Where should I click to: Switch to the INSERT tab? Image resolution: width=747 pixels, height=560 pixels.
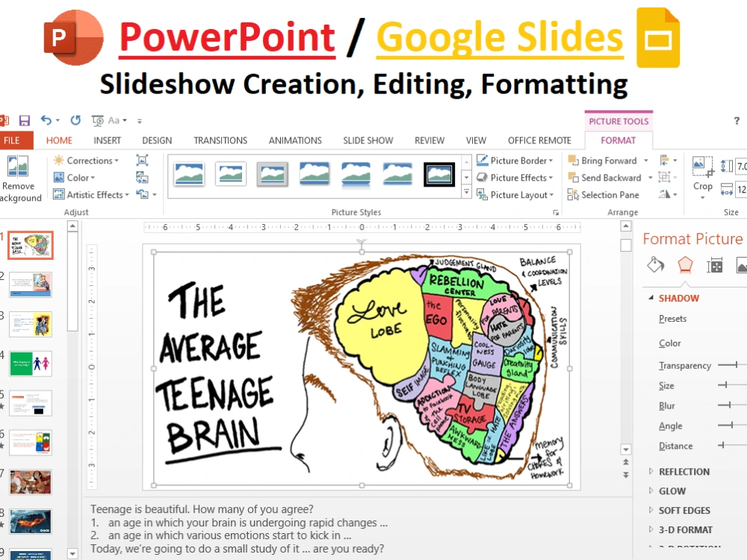(107, 140)
